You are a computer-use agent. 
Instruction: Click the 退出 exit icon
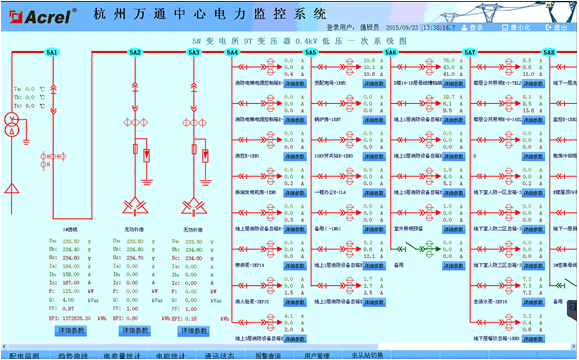[x=549, y=28]
